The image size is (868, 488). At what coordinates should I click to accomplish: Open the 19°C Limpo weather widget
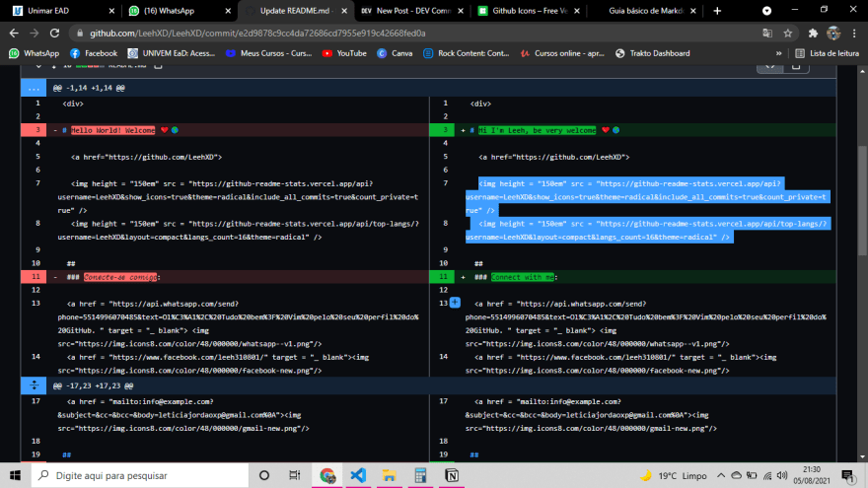point(674,475)
